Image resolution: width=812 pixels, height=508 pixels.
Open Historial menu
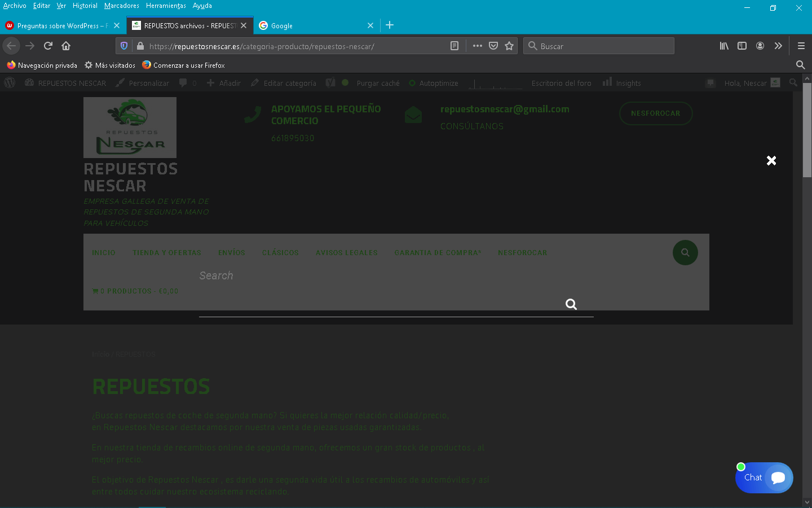85,6
